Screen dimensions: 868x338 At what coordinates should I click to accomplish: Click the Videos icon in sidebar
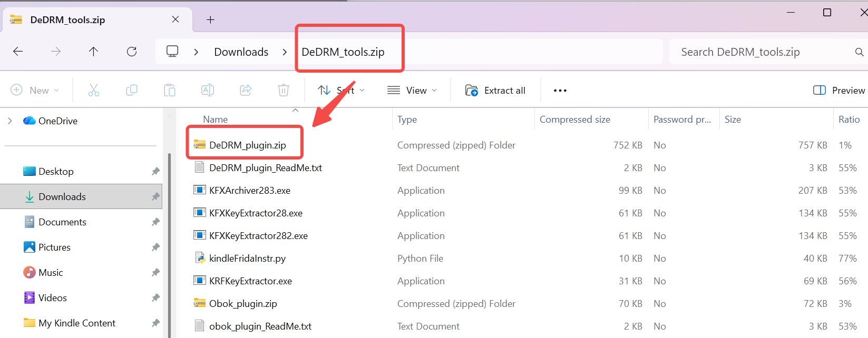tap(30, 297)
